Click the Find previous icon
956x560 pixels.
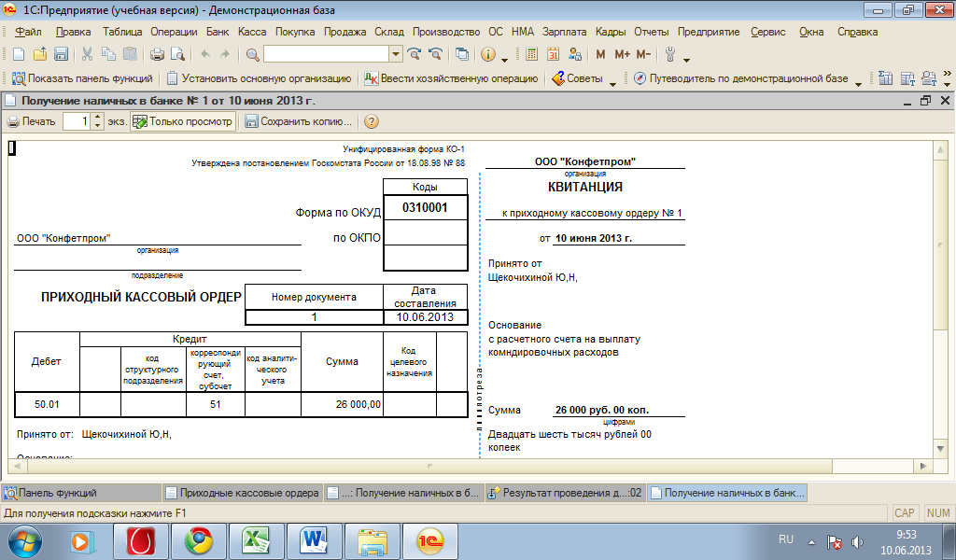pyautogui.click(x=435, y=54)
